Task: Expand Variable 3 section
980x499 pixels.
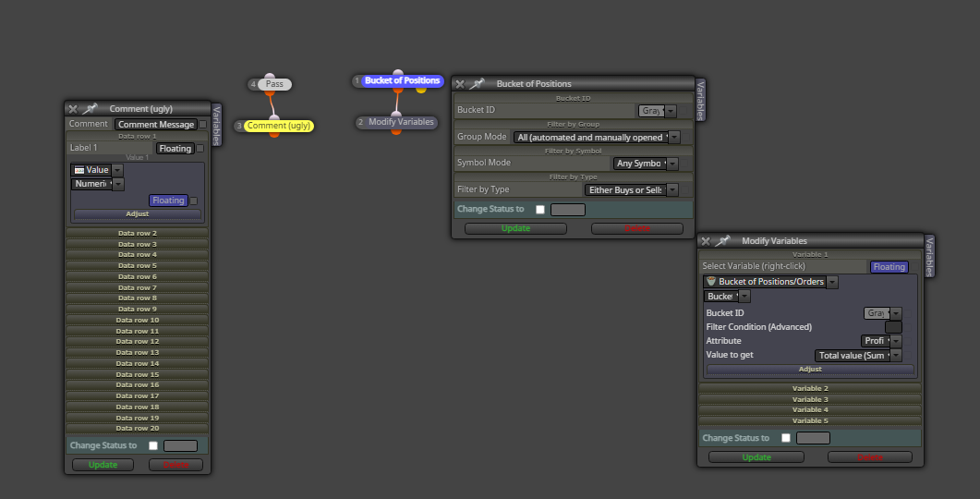Action: [810, 399]
